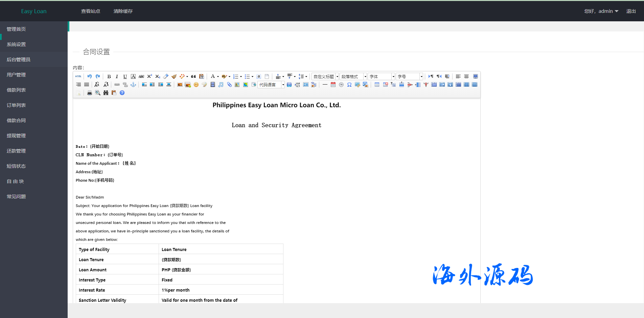Toggle HTML source view in editor
Screen dimensions: 644x318
pyautogui.click(x=78, y=76)
